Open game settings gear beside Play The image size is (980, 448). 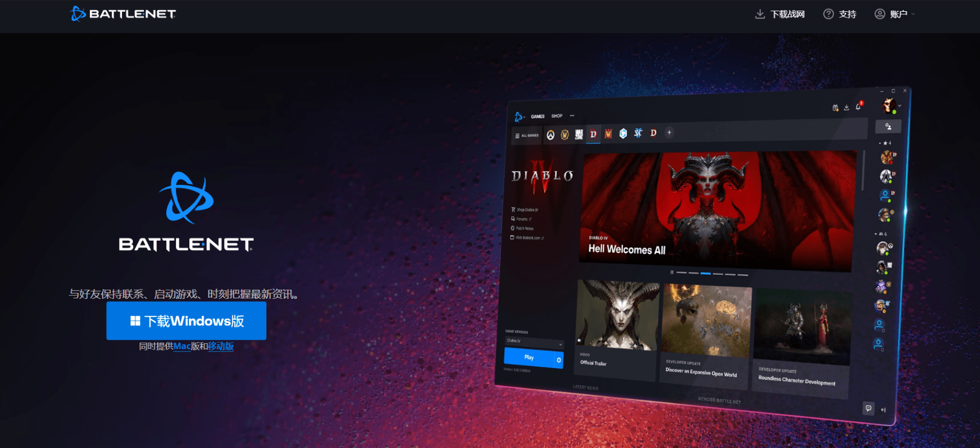559,360
